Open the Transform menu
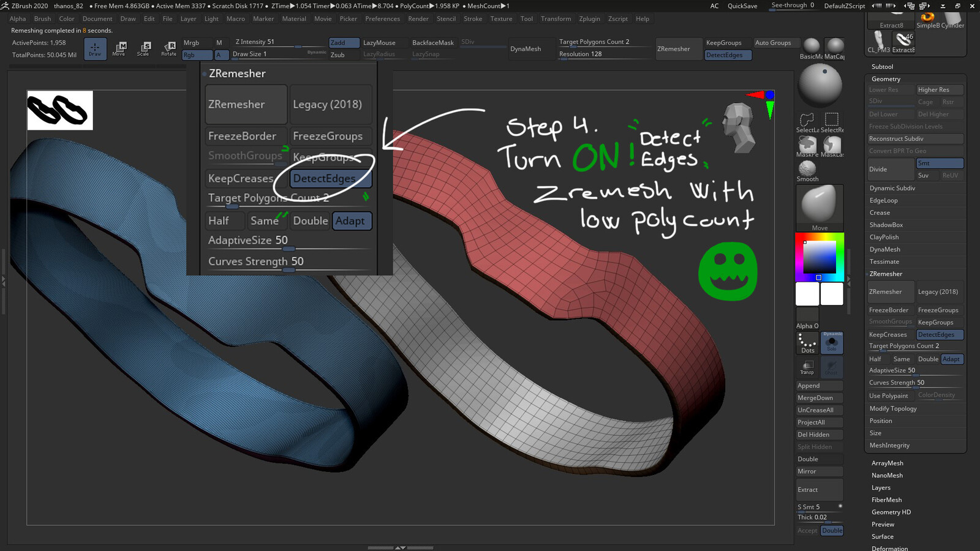Viewport: 980px width, 551px height. click(x=556, y=19)
